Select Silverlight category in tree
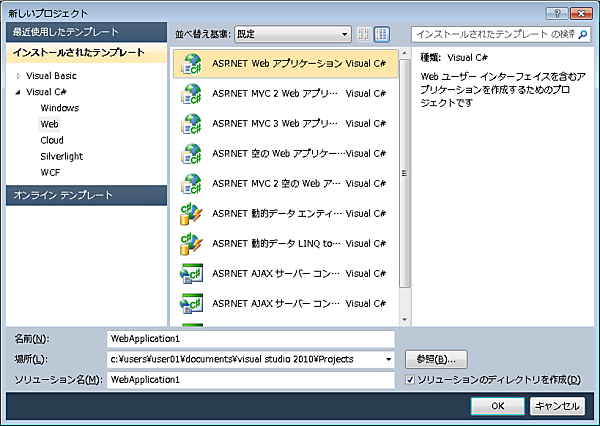Screen dimensions: 600x426 62,156
